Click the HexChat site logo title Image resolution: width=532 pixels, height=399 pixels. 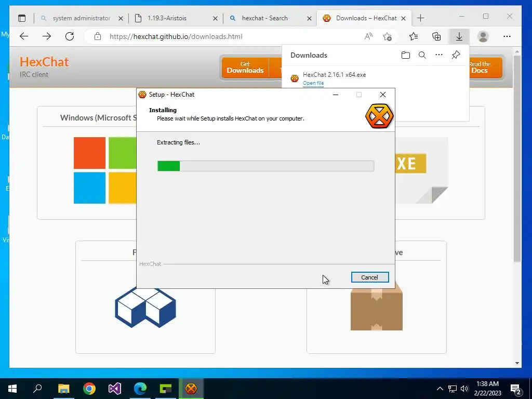click(x=44, y=62)
